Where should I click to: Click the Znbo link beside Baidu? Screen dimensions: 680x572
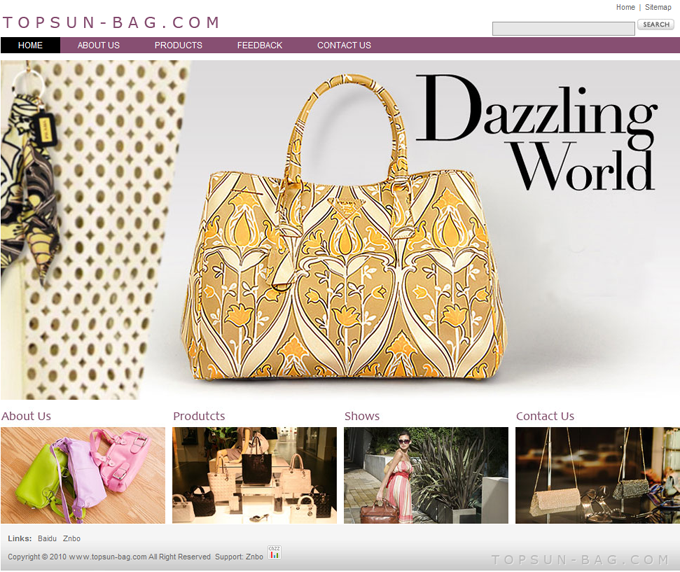[72, 539]
